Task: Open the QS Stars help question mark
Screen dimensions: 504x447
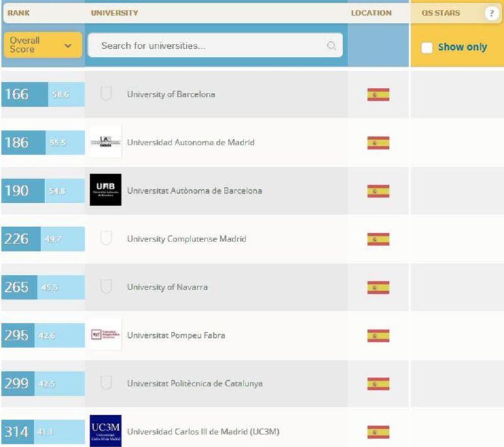Action: click(x=491, y=13)
